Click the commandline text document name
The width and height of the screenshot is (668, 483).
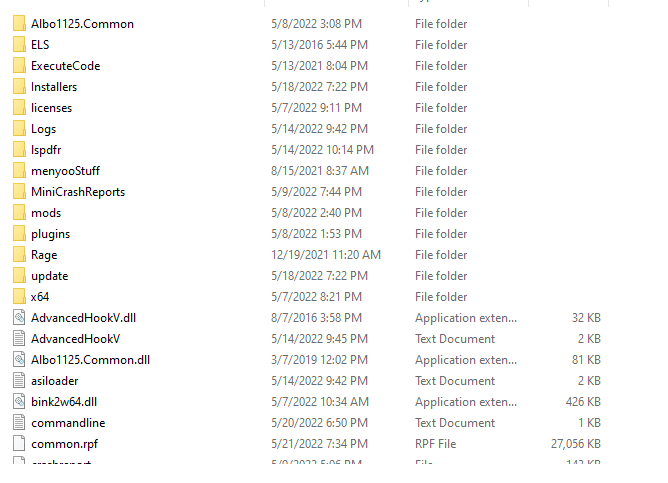[x=68, y=423]
